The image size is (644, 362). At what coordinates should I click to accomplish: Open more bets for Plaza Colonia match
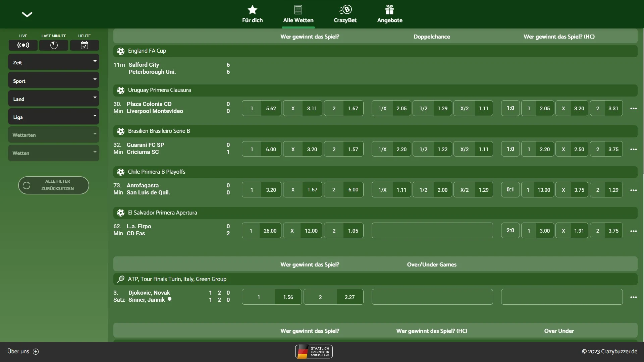tap(633, 108)
